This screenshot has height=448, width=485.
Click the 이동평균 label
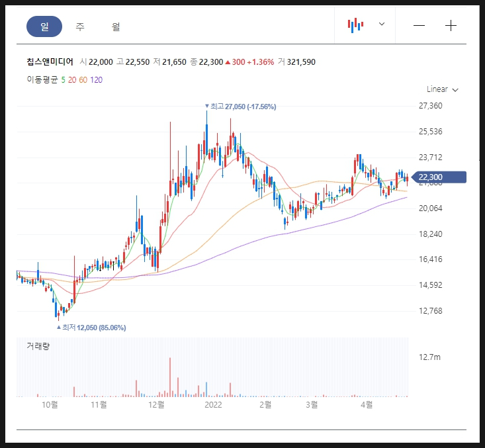click(x=42, y=80)
